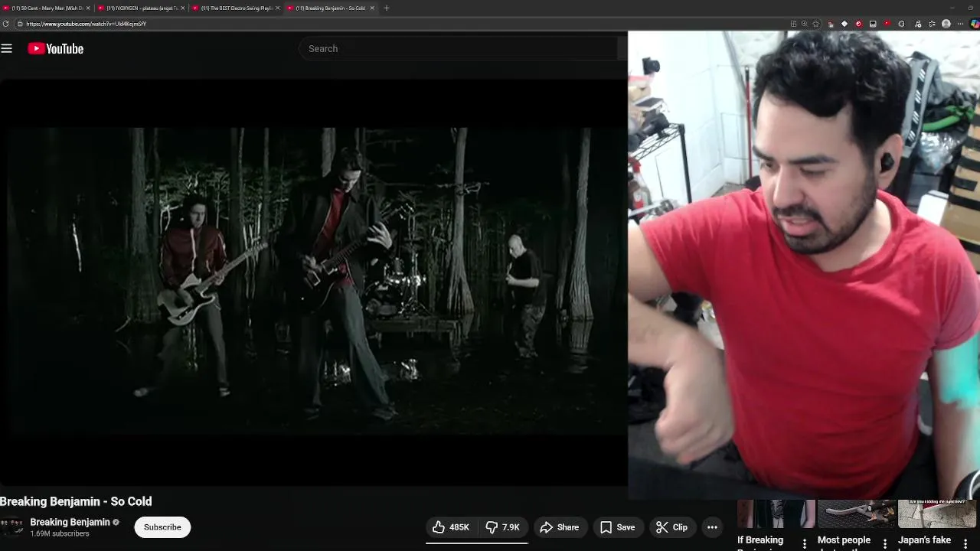Close the BEST Electro Swing Playlist tab
The height and width of the screenshot is (551, 980).
tap(277, 8)
